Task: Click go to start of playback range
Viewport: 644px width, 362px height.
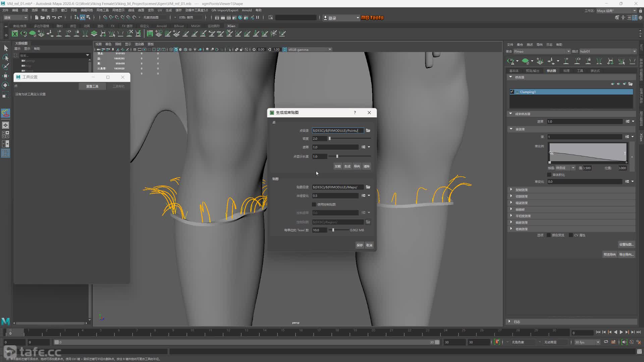Action: click(x=598, y=332)
